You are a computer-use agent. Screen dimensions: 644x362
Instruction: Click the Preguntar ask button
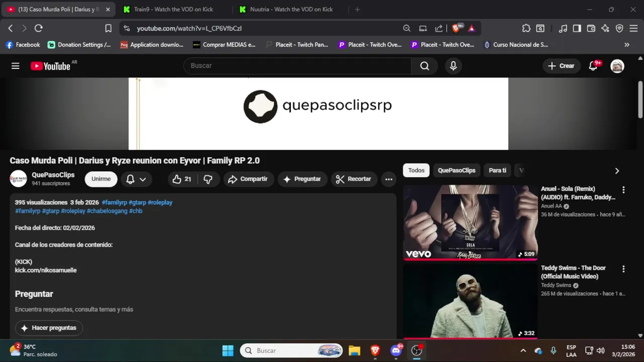[302, 179]
